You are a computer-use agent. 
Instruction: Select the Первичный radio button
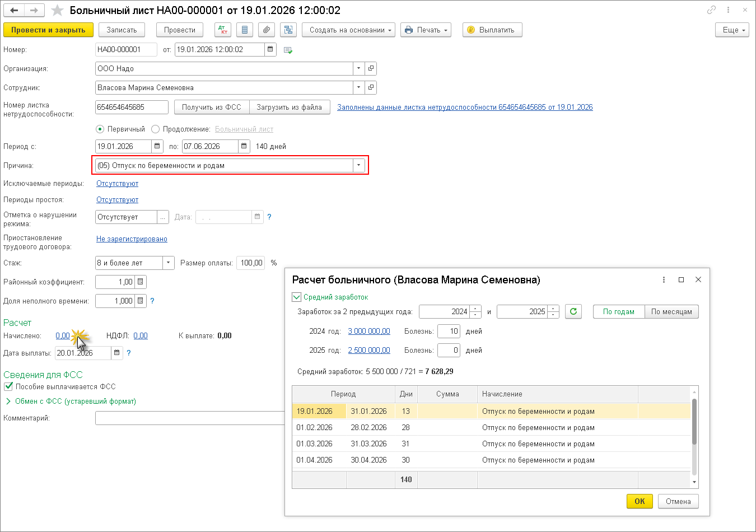(x=100, y=129)
